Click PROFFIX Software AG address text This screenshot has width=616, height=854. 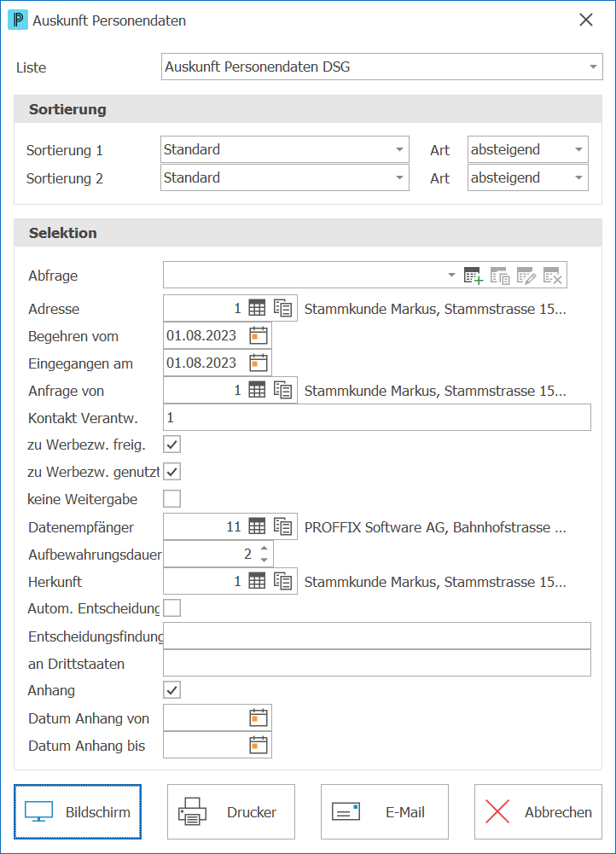434,527
